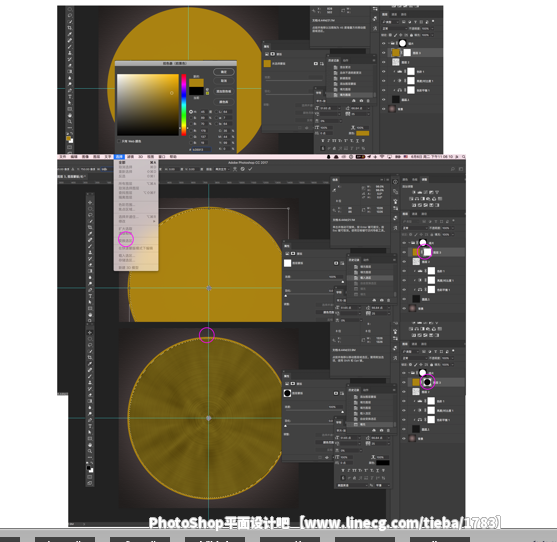Screen dimensions: 557x542
Task: Select the Move tool in middle screenshot toolbar
Action: pyautogui.click(x=90, y=202)
